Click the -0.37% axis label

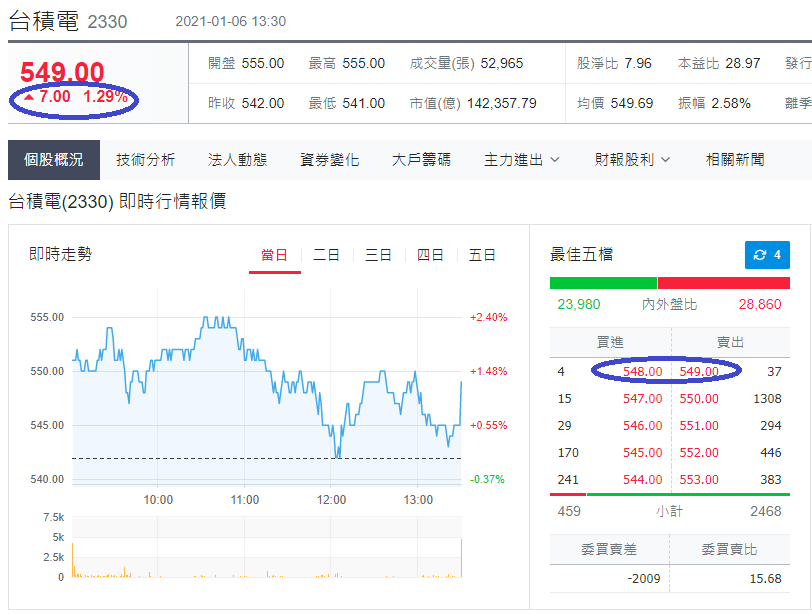pyautogui.click(x=487, y=479)
